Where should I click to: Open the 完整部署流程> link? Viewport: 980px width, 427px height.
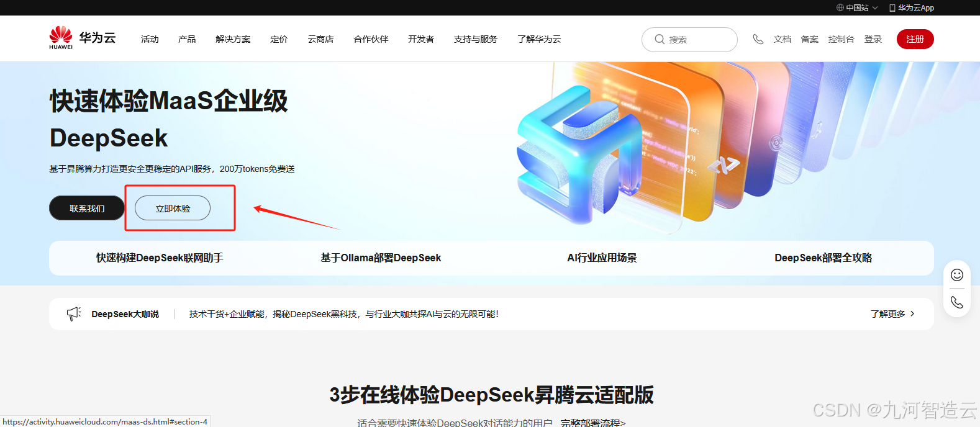click(x=593, y=423)
